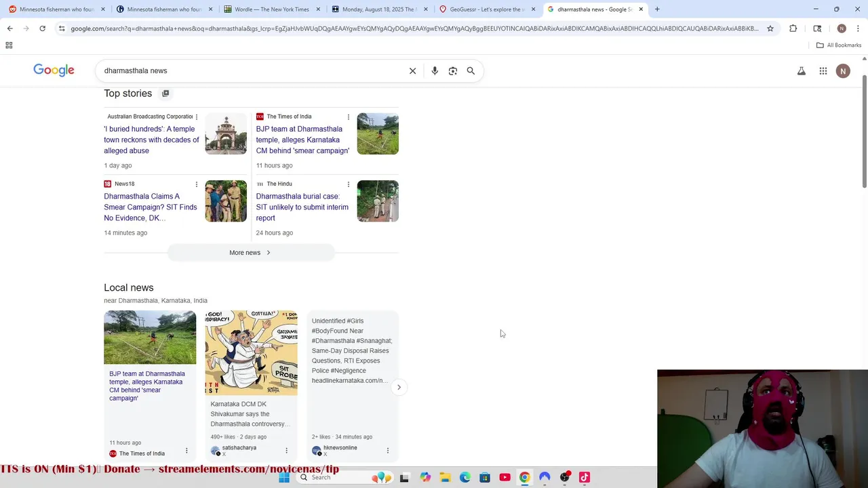Open options for The Times of India story

(349, 117)
